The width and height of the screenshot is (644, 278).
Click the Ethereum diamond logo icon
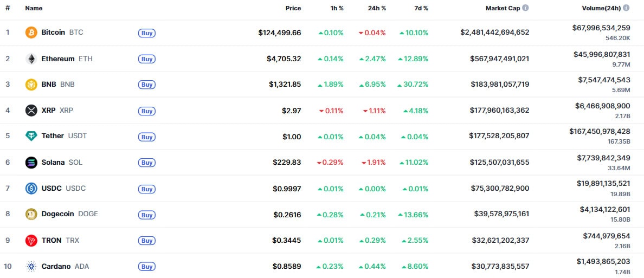coord(31,59)
